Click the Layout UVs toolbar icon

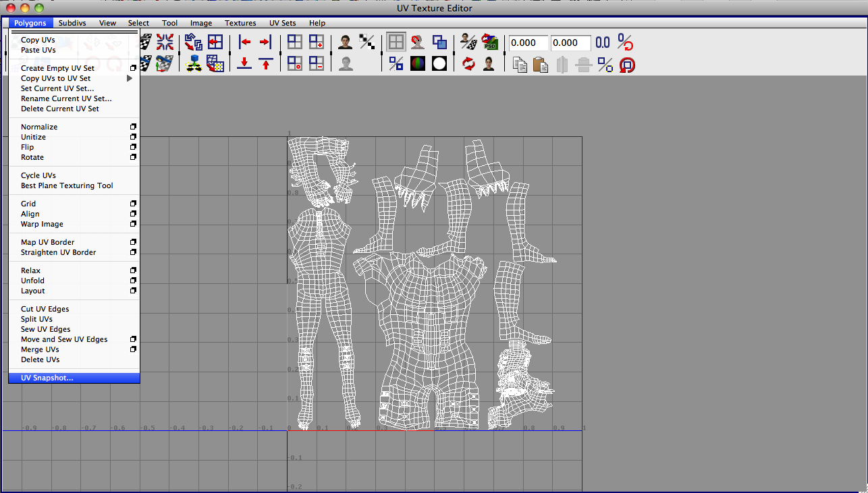pyautogui.click(x=193, y=42)
